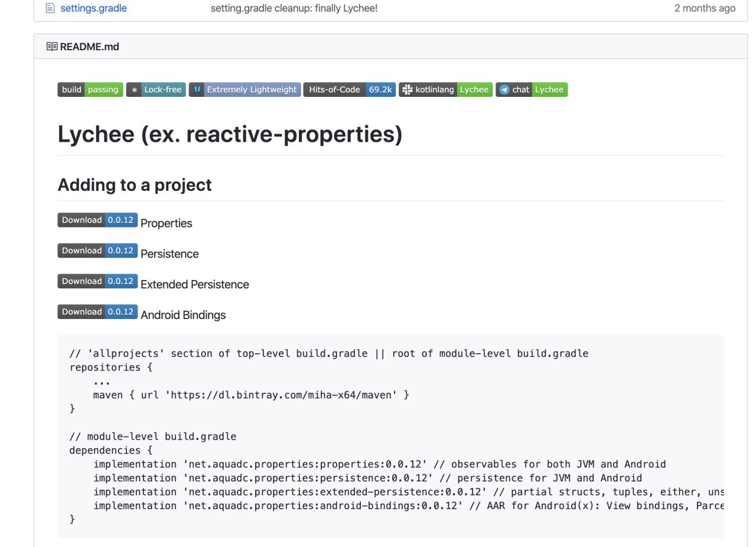Click the README.md header title
This screenshot has height=547, width=756.
click(89, 46)
